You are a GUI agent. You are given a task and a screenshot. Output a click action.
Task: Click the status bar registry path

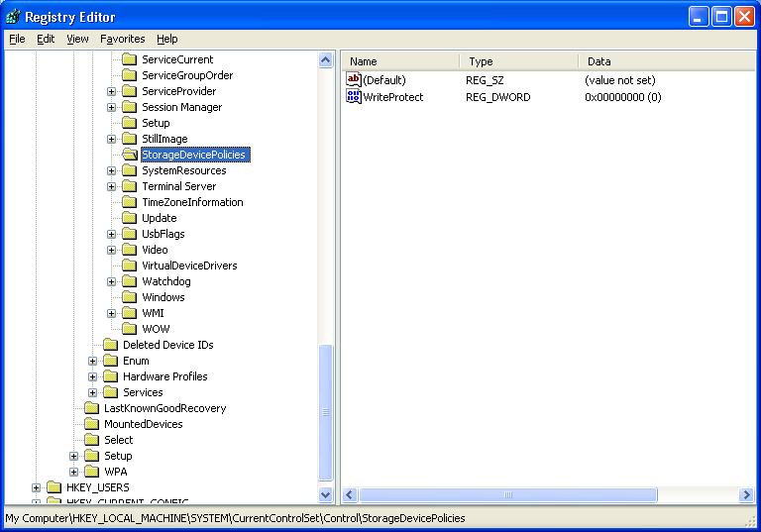(235, 518)
